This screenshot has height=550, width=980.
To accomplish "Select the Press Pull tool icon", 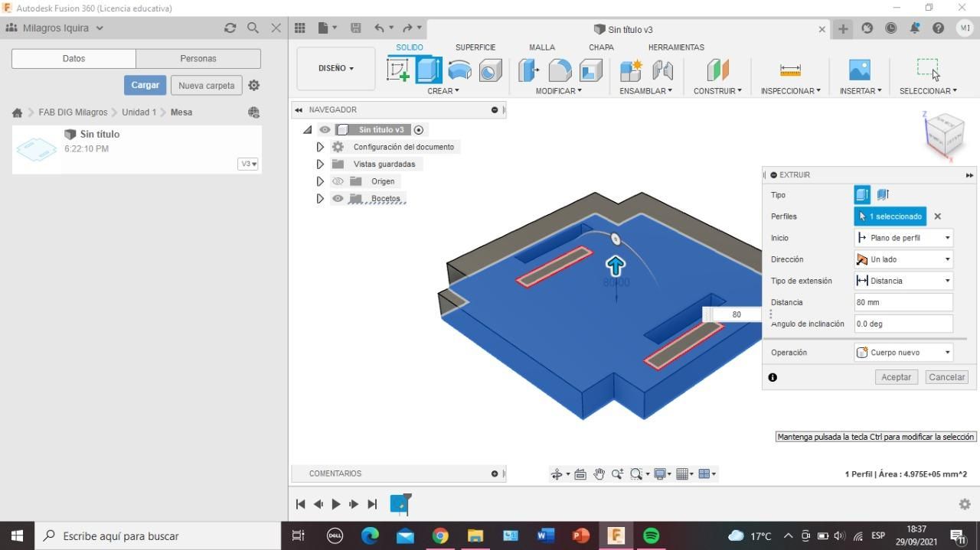I will point(528,70).
